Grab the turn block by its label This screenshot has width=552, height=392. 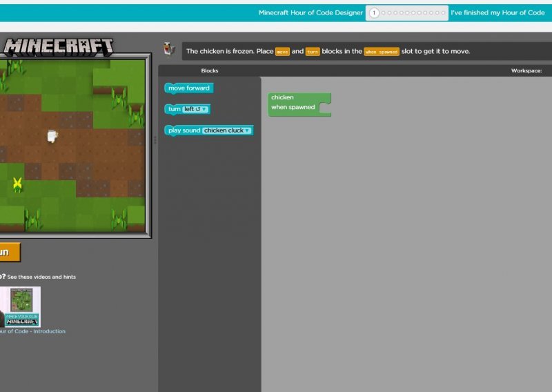tap(174, 109)
